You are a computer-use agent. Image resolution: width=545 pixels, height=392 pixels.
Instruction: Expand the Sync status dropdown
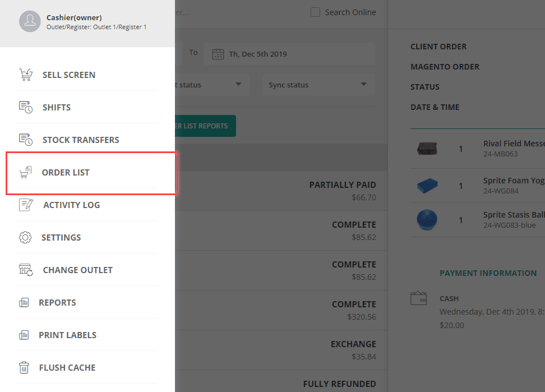point(317,85)
